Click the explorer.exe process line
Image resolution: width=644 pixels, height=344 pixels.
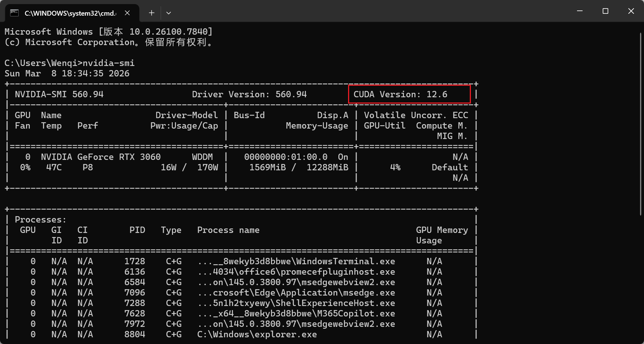click(257, 334)
